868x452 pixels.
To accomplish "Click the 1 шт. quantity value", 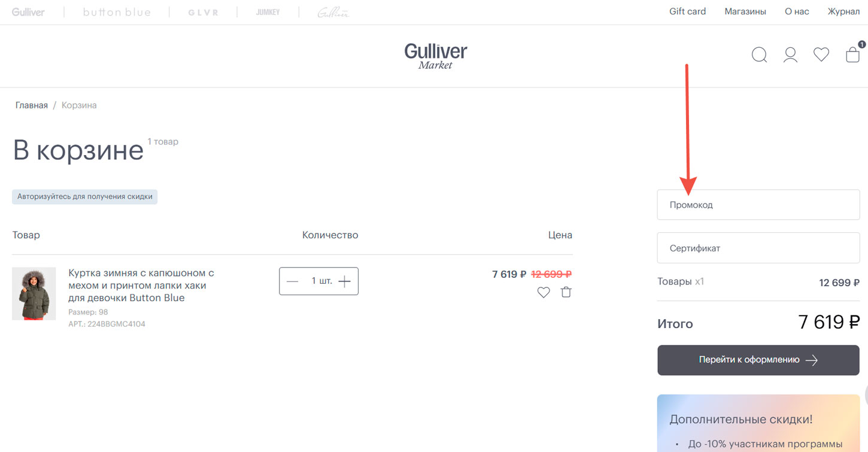I will 321,281.
